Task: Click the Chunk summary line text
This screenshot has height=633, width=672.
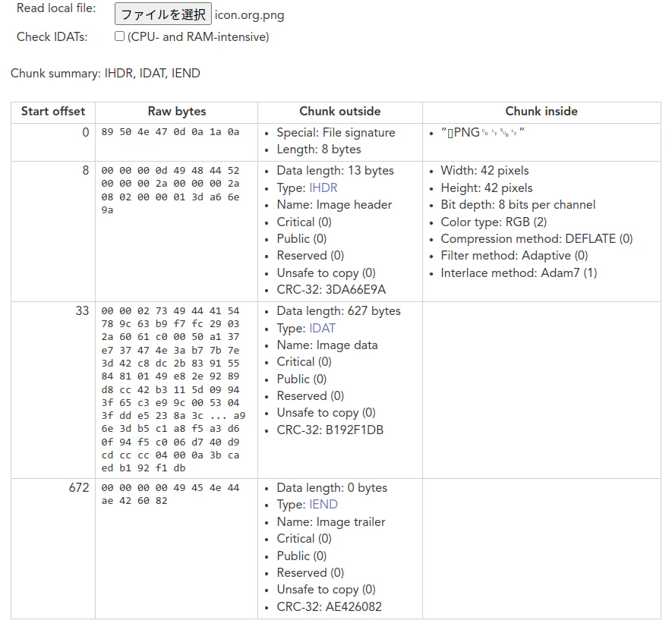Action: 106,73
